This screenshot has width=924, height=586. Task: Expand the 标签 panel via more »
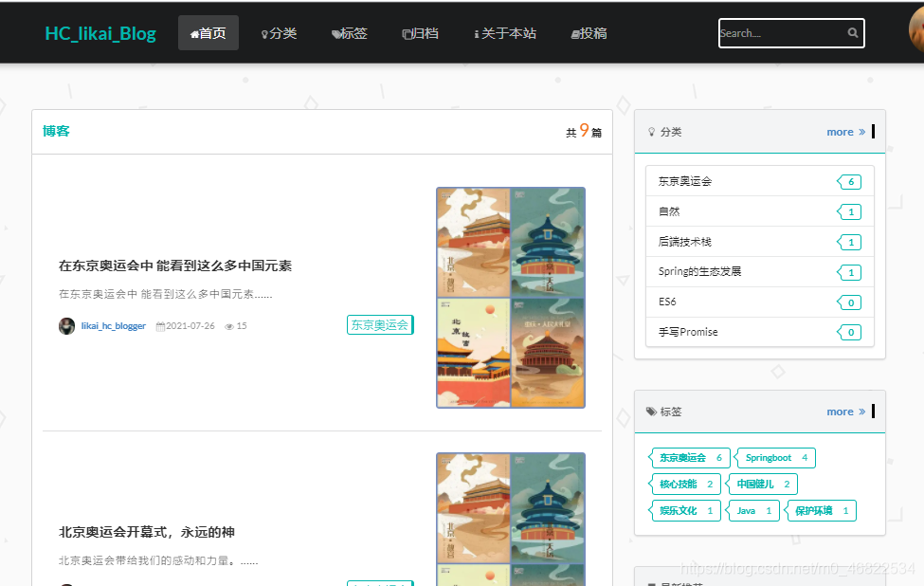click(x=845, y=412)
